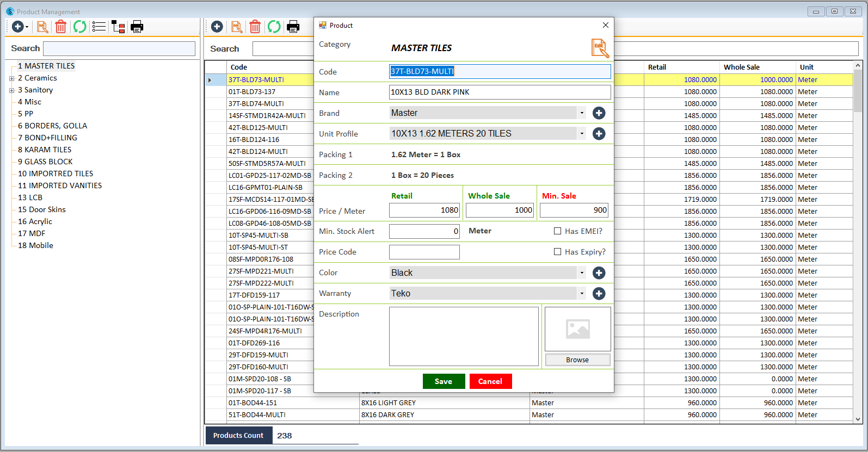Screen dimensions: 868x452
Task: Open the Color dropdown showing Black
Action: point(488,273)
